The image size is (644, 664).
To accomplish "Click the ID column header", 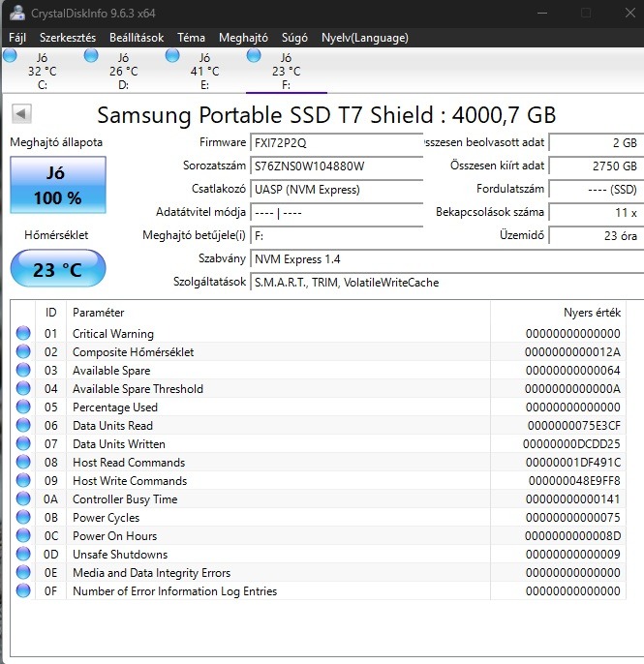I will 50,313.
